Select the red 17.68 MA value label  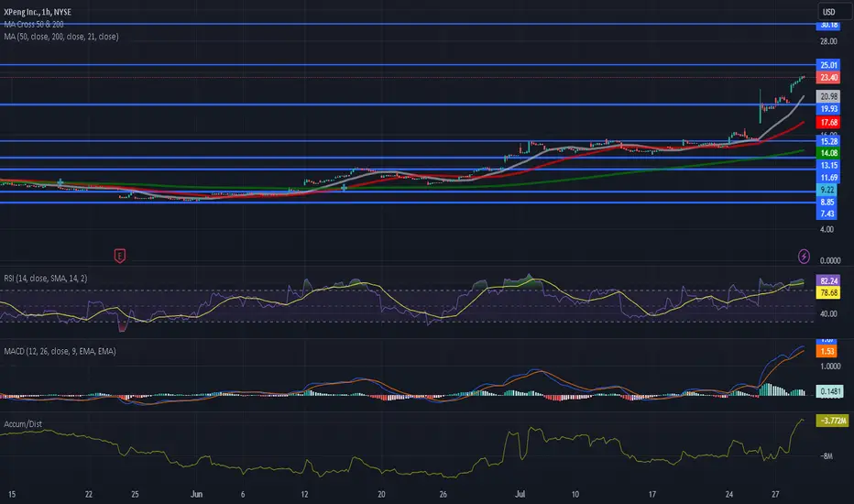coord(827,123)
